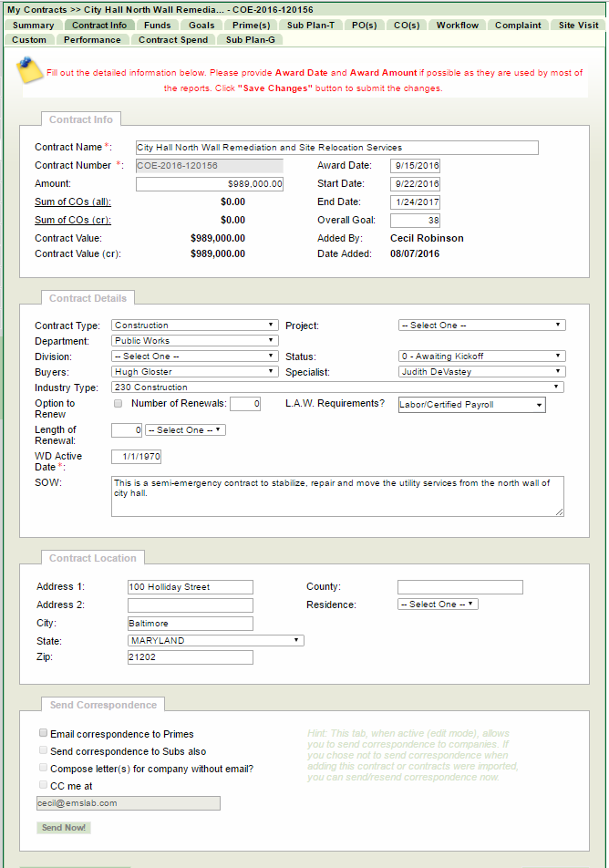Click into the Contract Name field
609x868 pixels.
click(336, 148)
